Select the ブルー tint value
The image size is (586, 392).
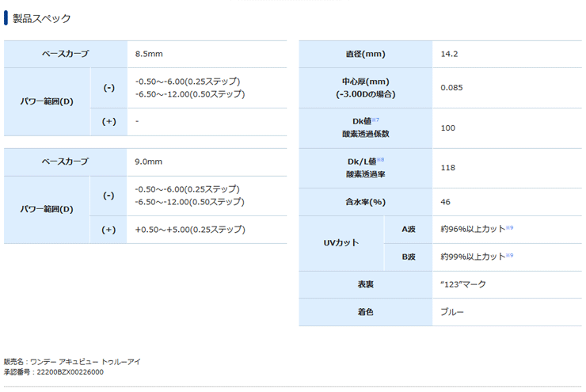[x=452, y=312]
